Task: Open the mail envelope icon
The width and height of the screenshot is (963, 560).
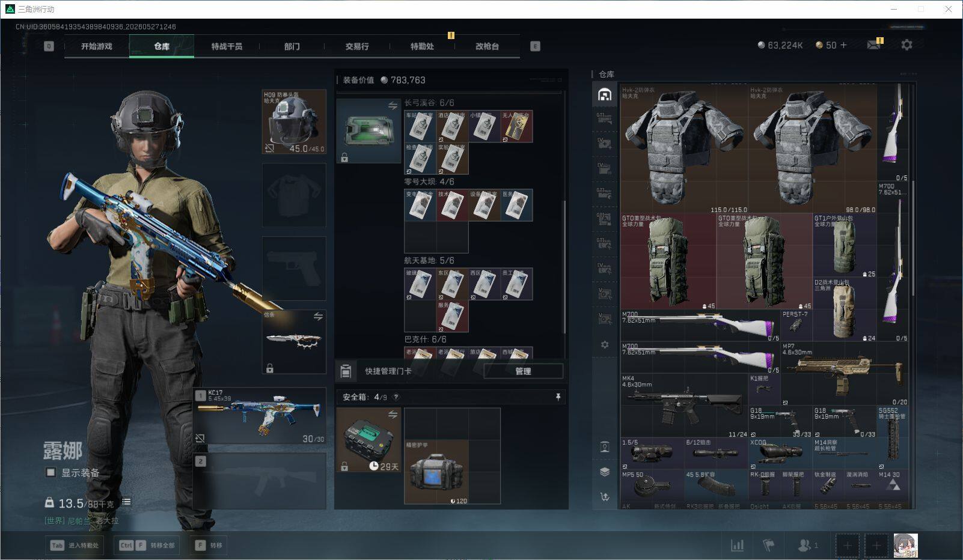Action: [x=873, y=45]
